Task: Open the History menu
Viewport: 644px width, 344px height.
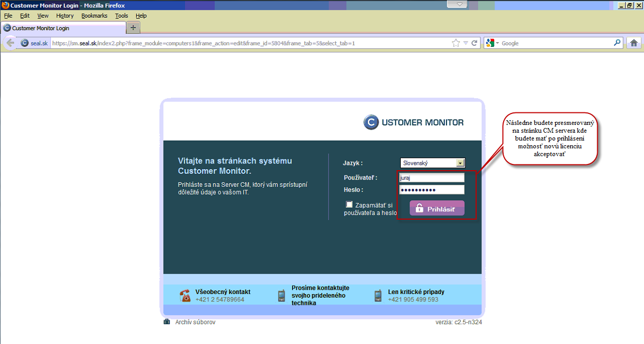Action: tap(65, 16)
